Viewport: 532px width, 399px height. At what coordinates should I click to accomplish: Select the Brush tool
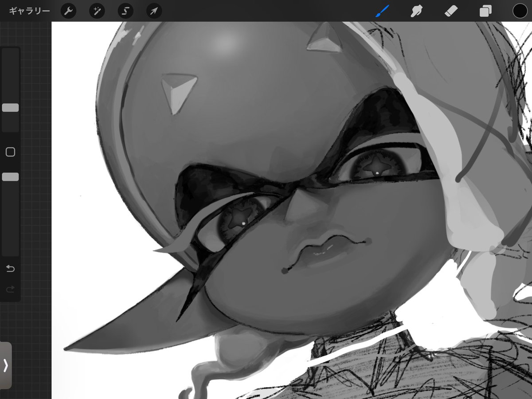[382, 11]
